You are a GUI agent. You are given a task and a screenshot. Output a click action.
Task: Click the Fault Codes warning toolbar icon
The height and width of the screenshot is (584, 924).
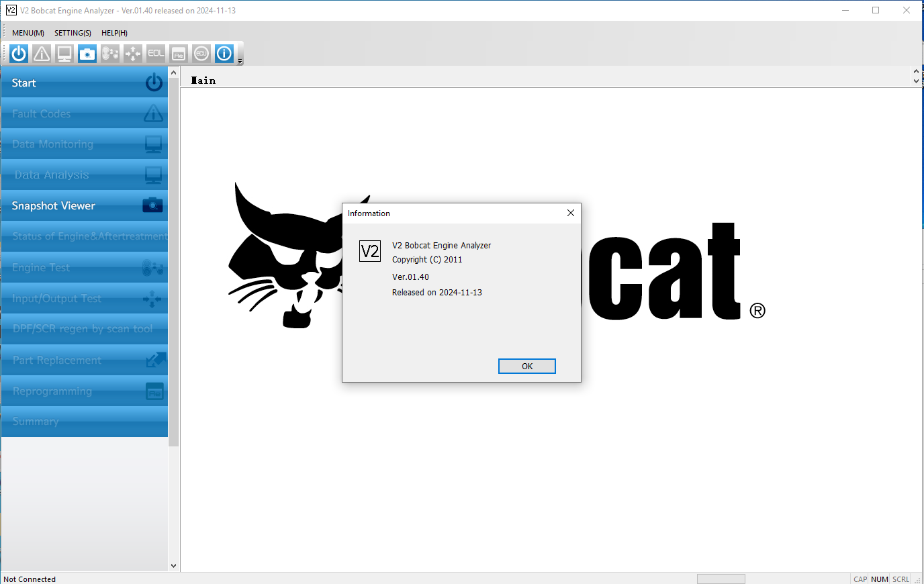click(x=42, y=54)
